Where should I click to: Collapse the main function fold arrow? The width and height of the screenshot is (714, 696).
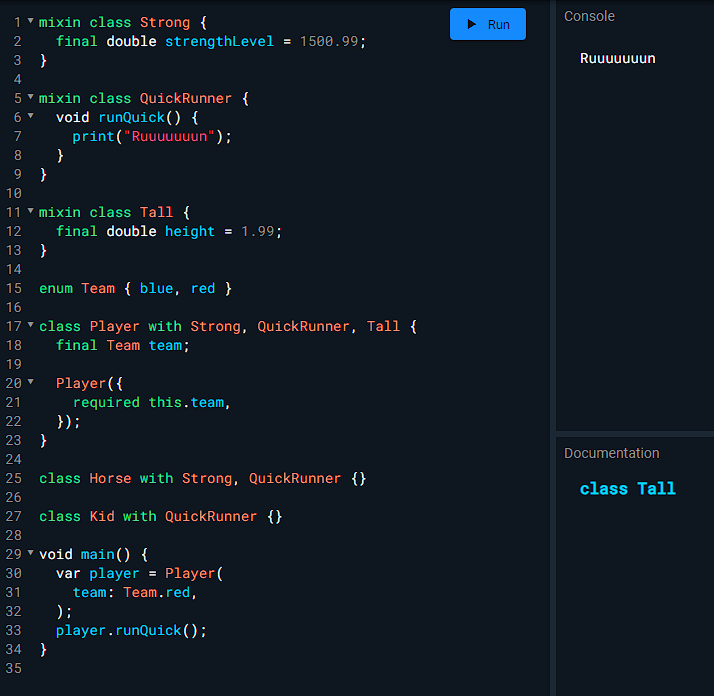tap(31, 553)
